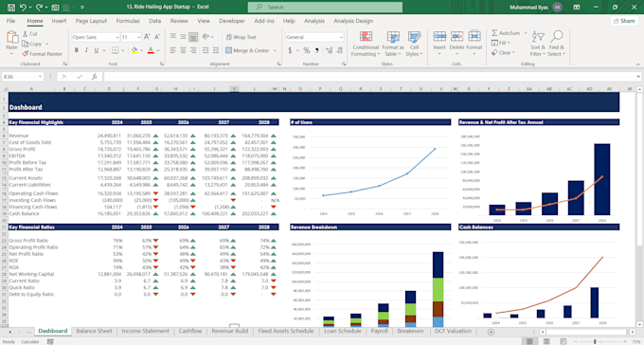Open Find & Select magnifier
Screen dimensions: 644x345
557,44
